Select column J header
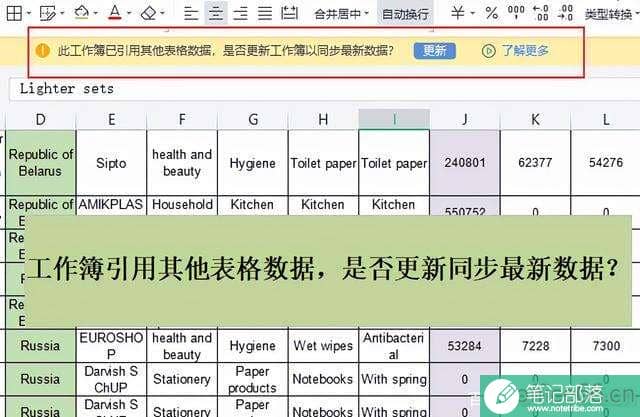The height and width of the screenshot is (417, 640). point(465,120)
